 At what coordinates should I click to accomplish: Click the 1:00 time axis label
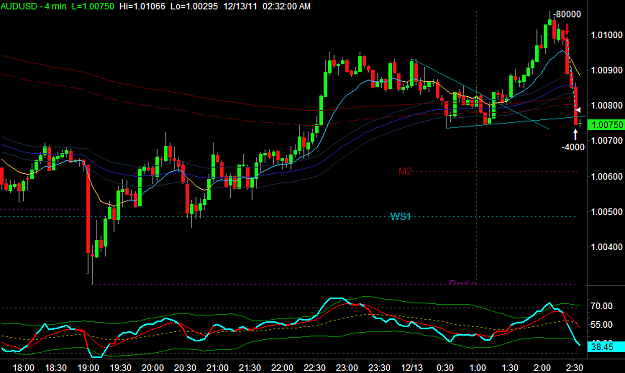477,367
